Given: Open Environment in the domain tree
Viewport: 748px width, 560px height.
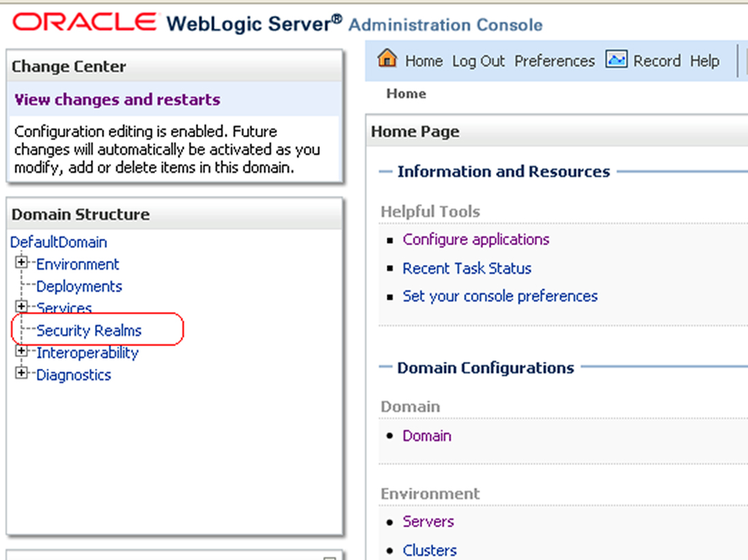Looking at the screenshot, I should (x=78, y=264).
